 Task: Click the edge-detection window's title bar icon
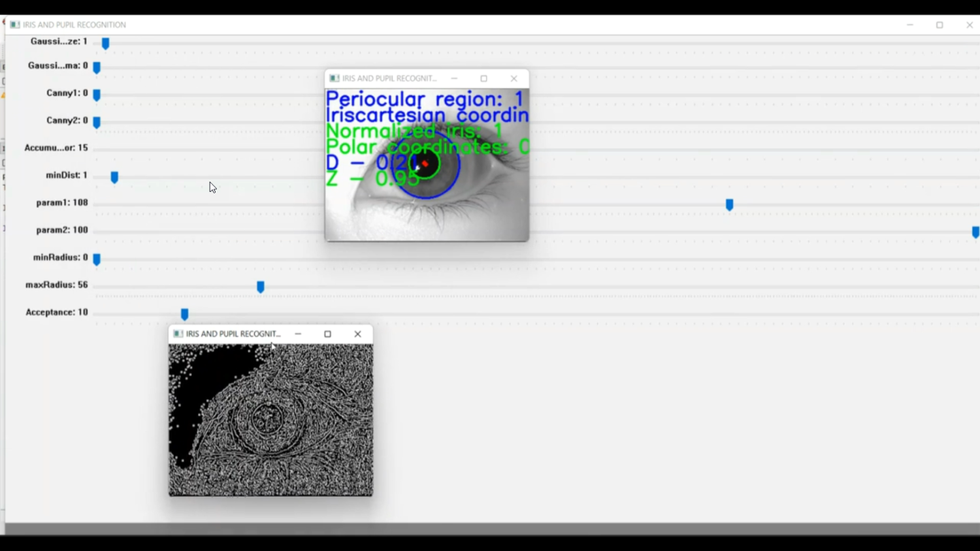[178, 334]
